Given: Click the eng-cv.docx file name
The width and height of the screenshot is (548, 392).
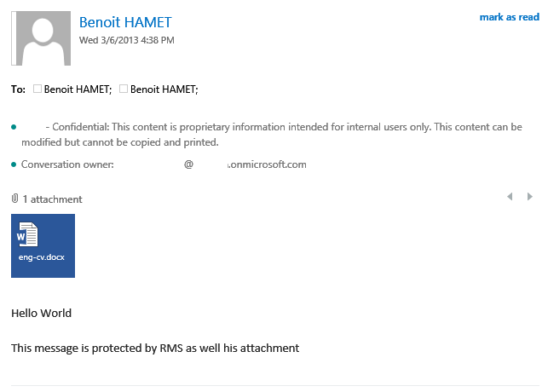Looking at the screenshot, I should (x=43, y=257).
